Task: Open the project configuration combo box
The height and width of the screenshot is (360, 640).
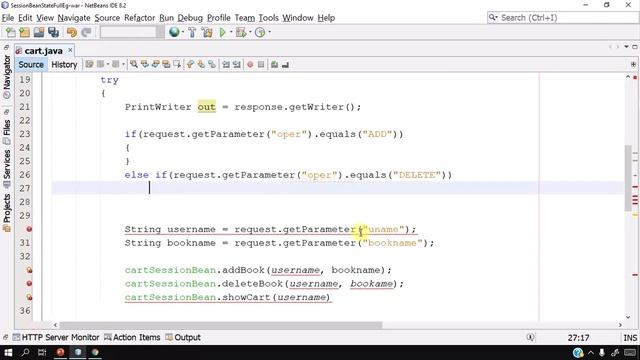Action: (132, 32)
